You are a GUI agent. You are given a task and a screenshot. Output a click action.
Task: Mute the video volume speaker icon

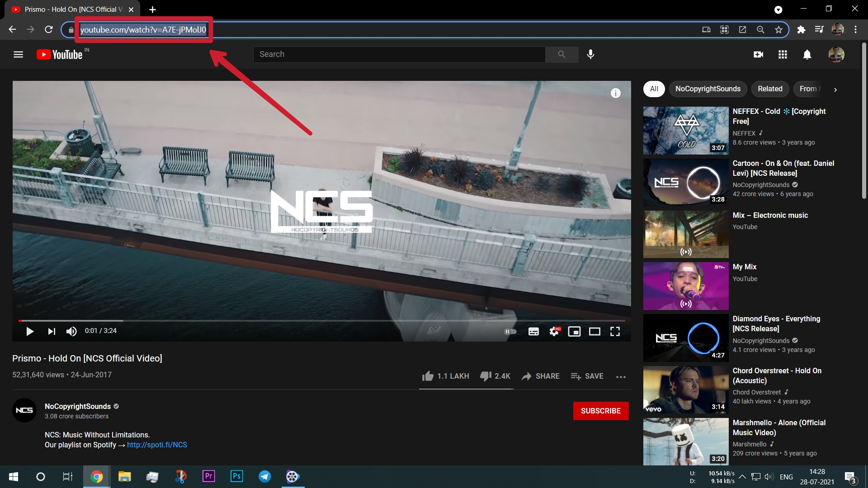(x=71, y=331)
